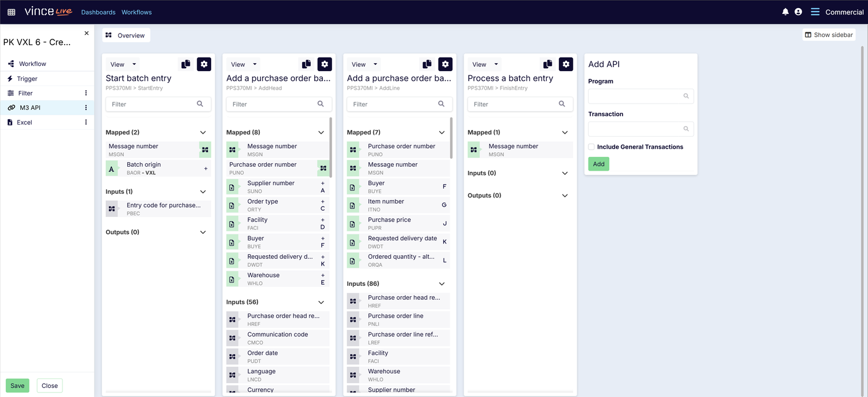This screenshot has height=397, width=868.
Task: Click the Filter input on Start batch entry
Action: coord(158,104)
